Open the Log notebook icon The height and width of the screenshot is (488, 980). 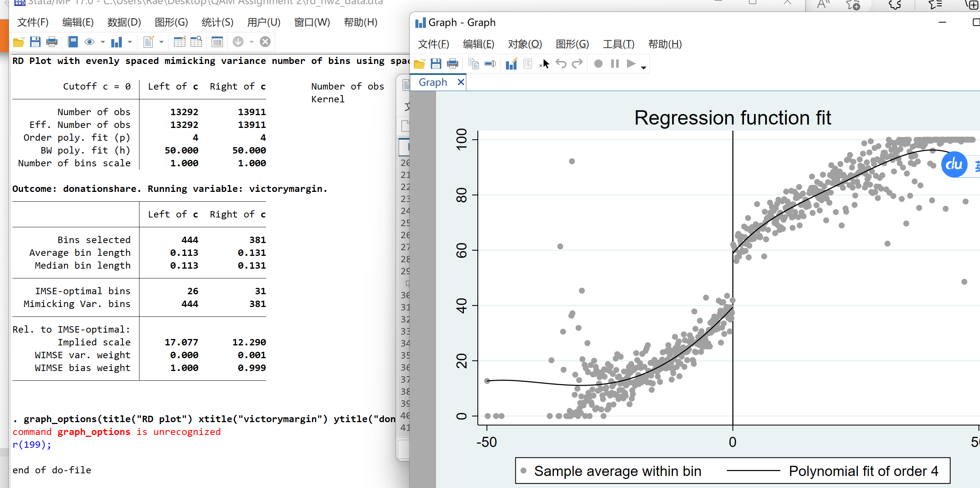point(72,42)
